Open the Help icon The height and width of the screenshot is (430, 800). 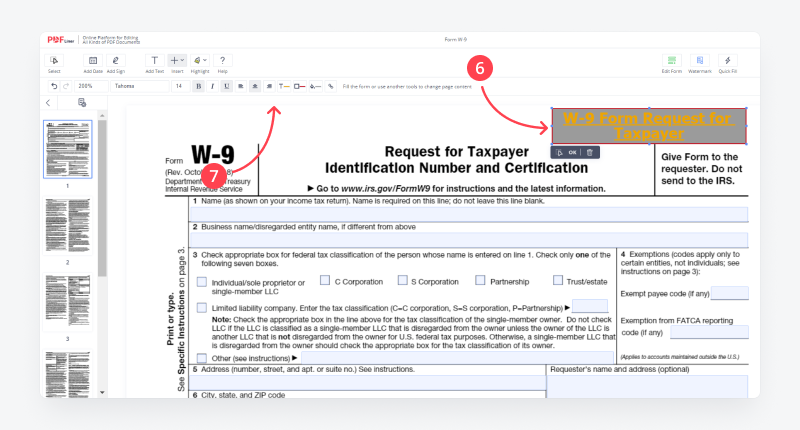tap(222, 61)
